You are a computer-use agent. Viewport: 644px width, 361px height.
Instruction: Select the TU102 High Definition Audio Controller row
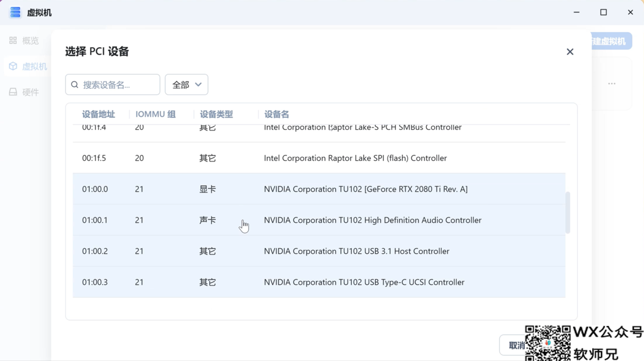tap(318, 220)
